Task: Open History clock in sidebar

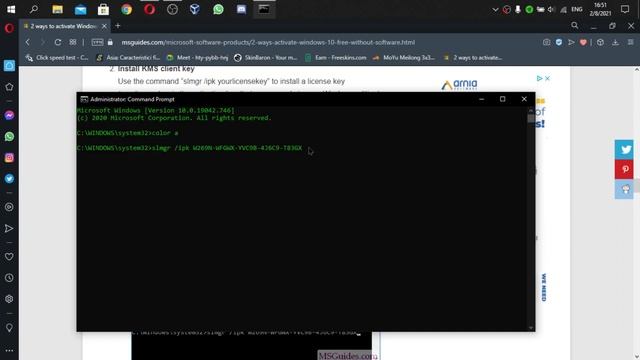Action: point(9,278)
